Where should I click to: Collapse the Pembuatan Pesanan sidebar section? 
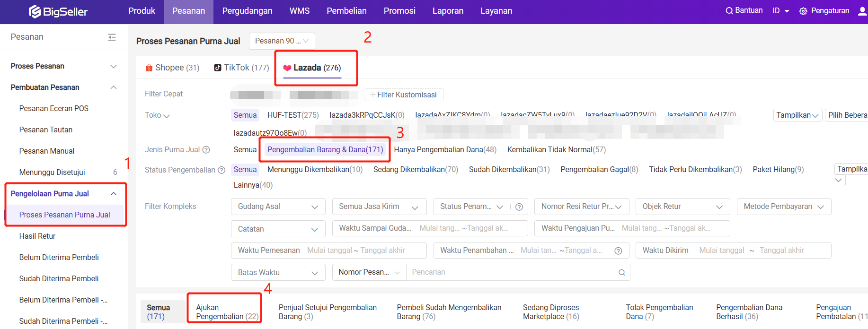(114, 87)
